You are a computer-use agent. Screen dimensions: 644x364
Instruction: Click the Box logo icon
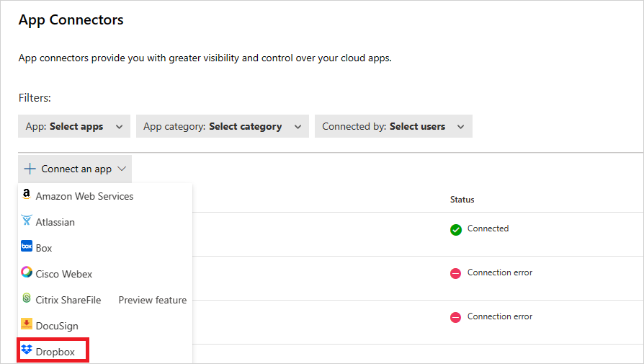pos(27,247)
